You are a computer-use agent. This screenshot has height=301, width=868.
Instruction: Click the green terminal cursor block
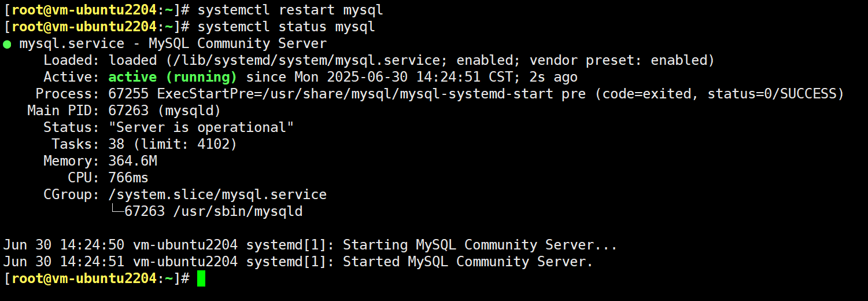tap(201, 278)
